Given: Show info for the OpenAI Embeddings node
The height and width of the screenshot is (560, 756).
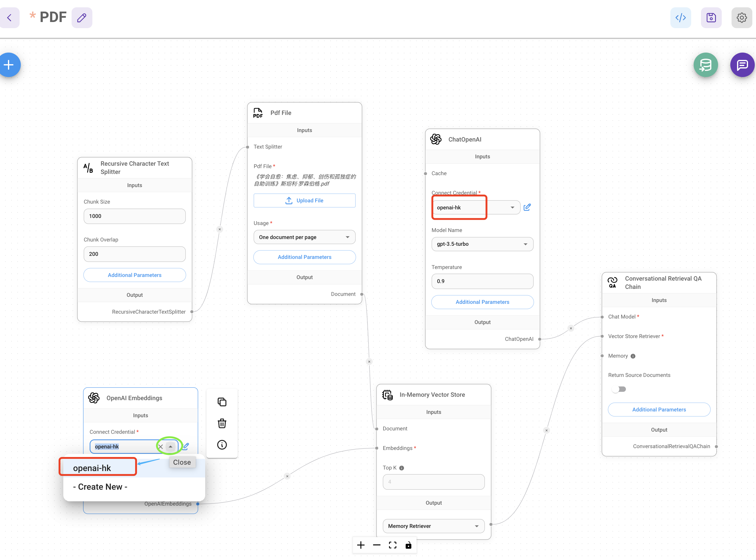Looking at the screenshot, I should pos(222,445).
